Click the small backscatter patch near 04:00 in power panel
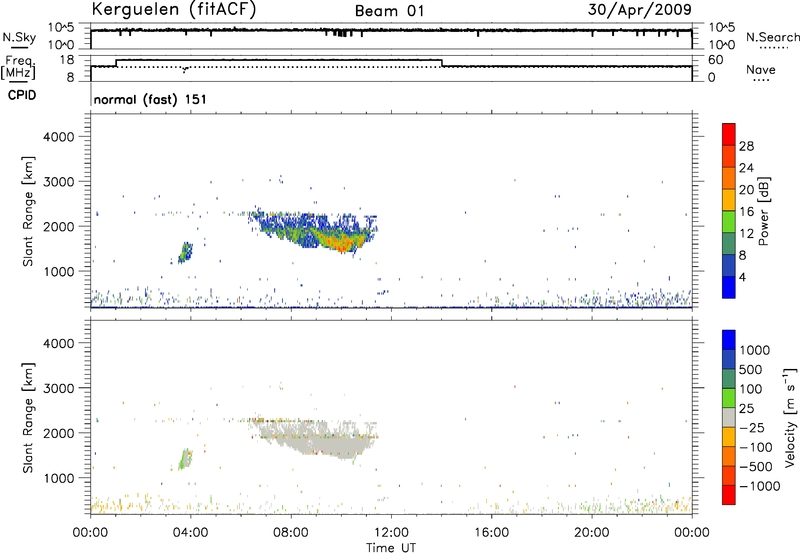 click(x=185, y=253)
